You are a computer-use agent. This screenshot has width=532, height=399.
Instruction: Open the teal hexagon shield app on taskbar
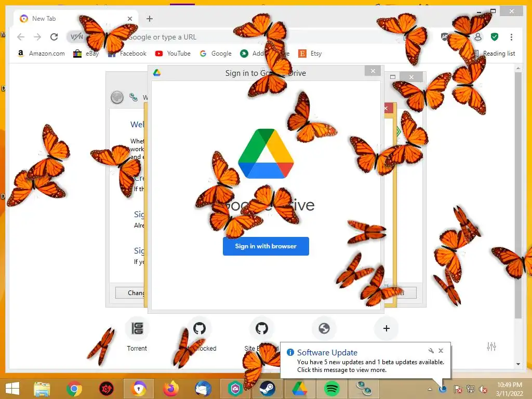[x=235, y=389]
